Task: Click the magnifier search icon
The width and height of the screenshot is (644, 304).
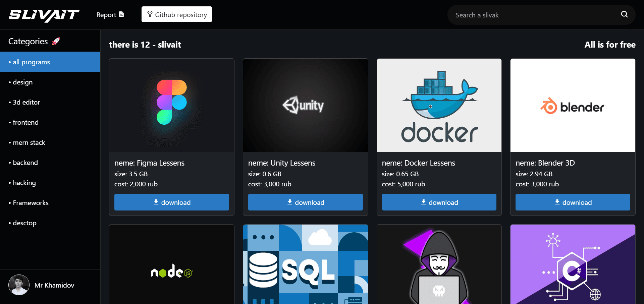Action: [624, 14]
